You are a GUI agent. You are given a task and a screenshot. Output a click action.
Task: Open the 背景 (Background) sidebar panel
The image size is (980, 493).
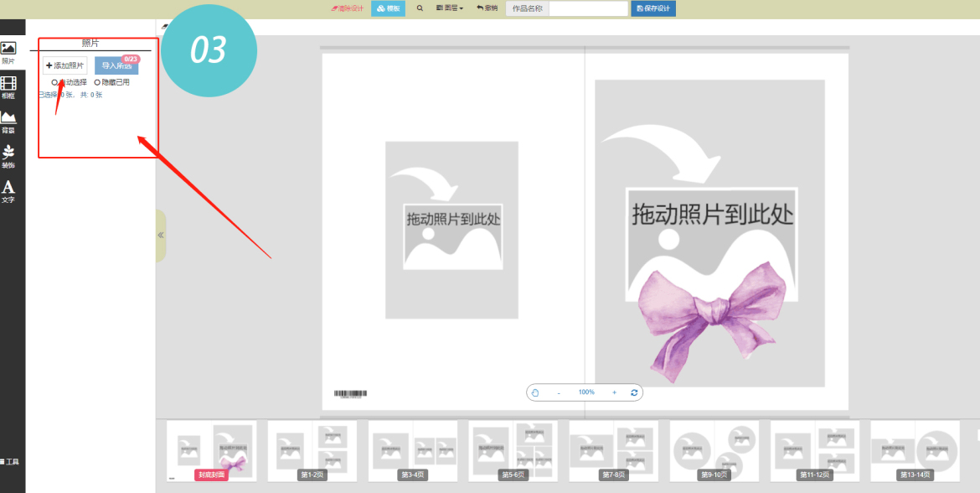coord(8,122)
